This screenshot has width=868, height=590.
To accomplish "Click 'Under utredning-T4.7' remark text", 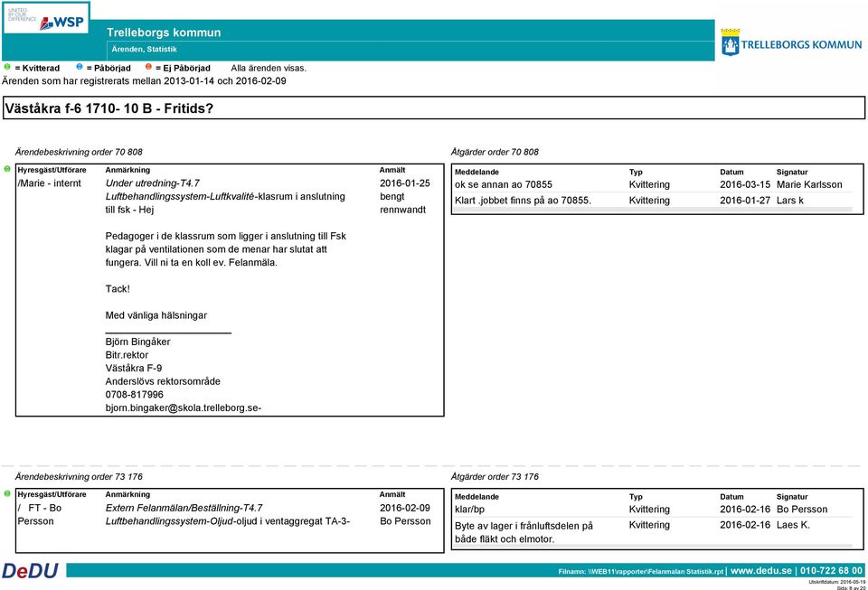I will click(152, 183).
